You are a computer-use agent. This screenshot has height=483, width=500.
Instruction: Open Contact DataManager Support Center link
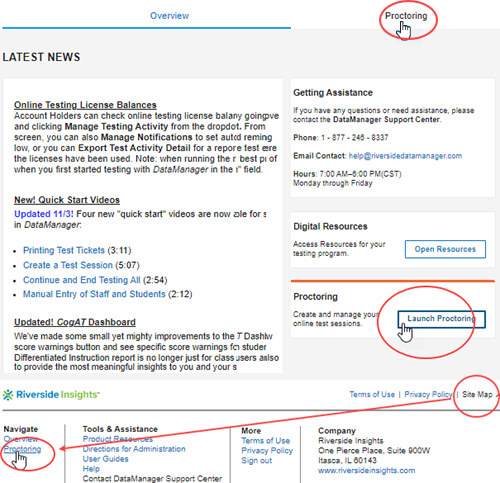(152, 479)
